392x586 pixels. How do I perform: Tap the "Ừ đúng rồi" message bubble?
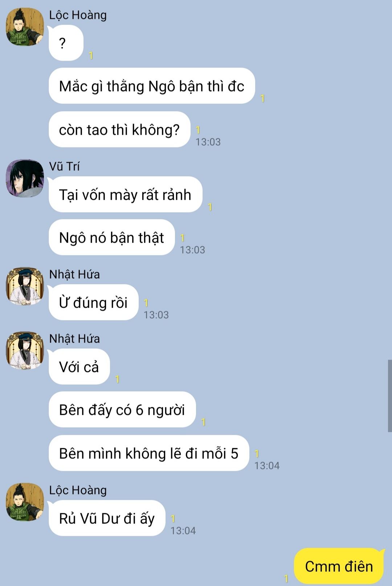pyautogui.click(x=94, y=302)
